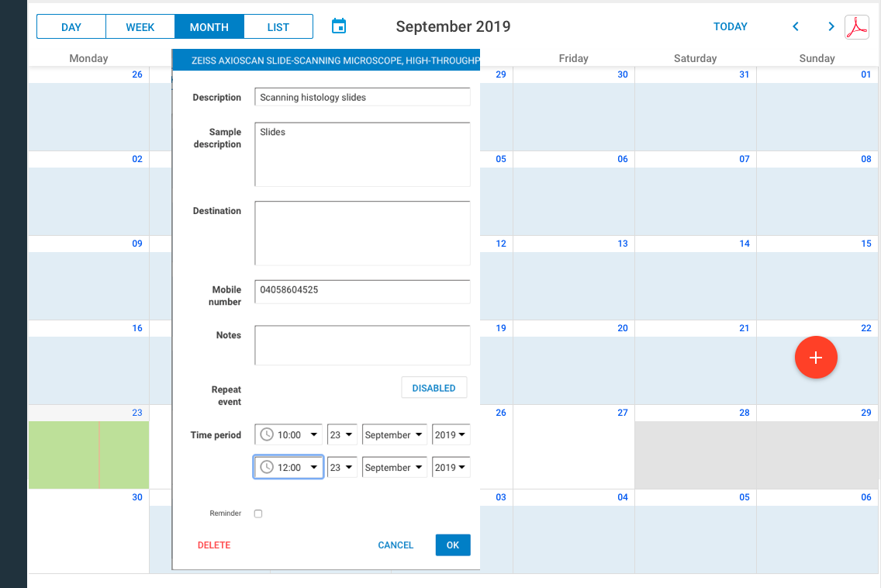Cancel the booking dialog
The image size is (881, 588).
pyautogui.click(x=396, y=545)
